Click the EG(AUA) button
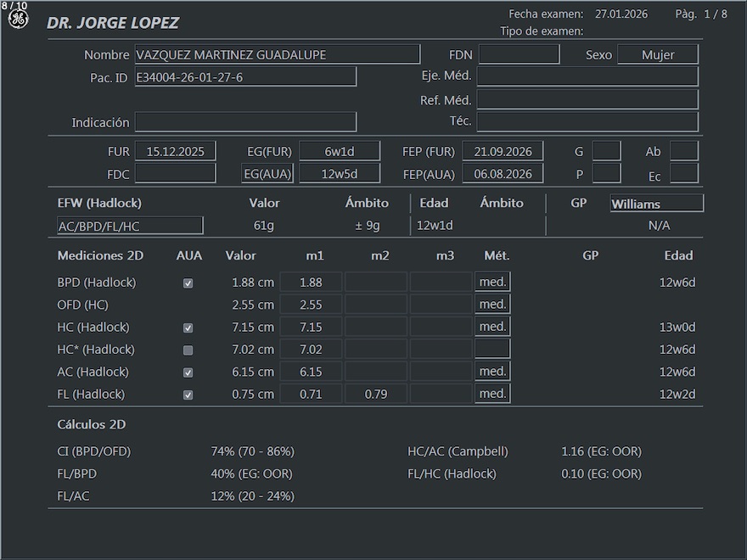 pos(267,174)
